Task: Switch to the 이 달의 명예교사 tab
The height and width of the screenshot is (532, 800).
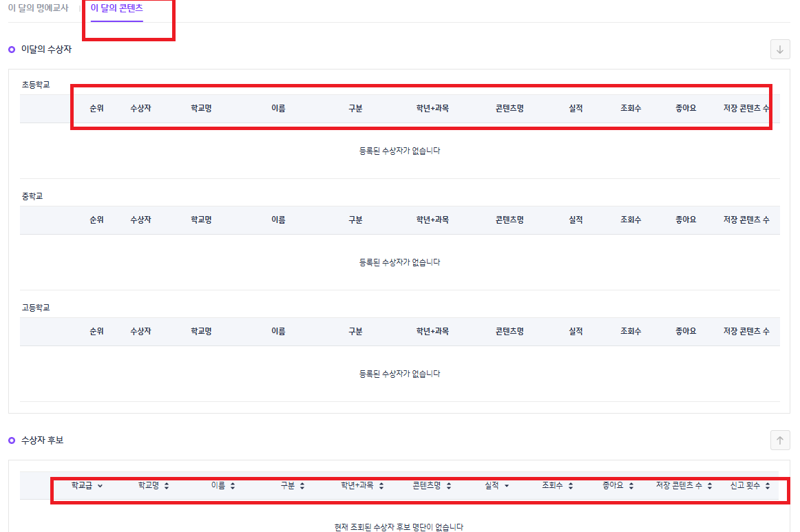Action: coord(38,8)
